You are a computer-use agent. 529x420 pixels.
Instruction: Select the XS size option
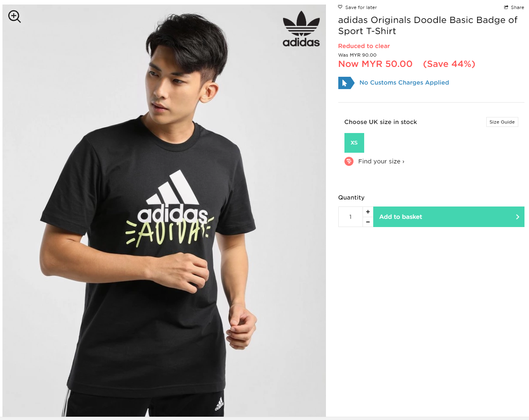354,143
